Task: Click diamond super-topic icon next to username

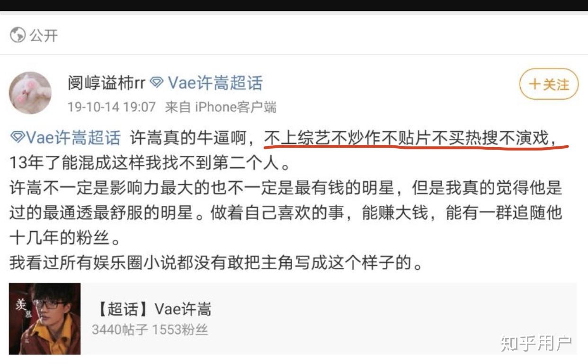Action: click(157, 83)
